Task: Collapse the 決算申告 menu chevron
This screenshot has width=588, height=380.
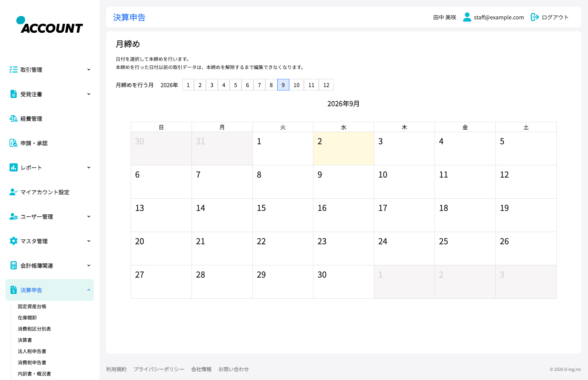Action: coord(89,290)
